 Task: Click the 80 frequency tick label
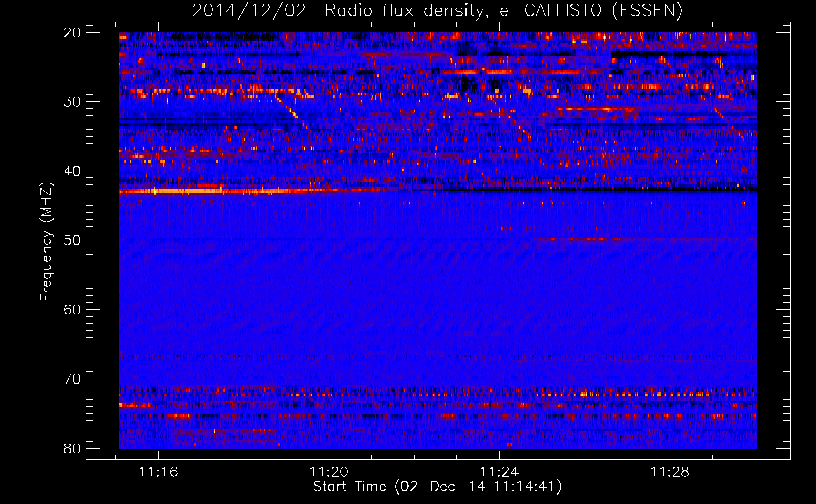[x=72, y=449]
